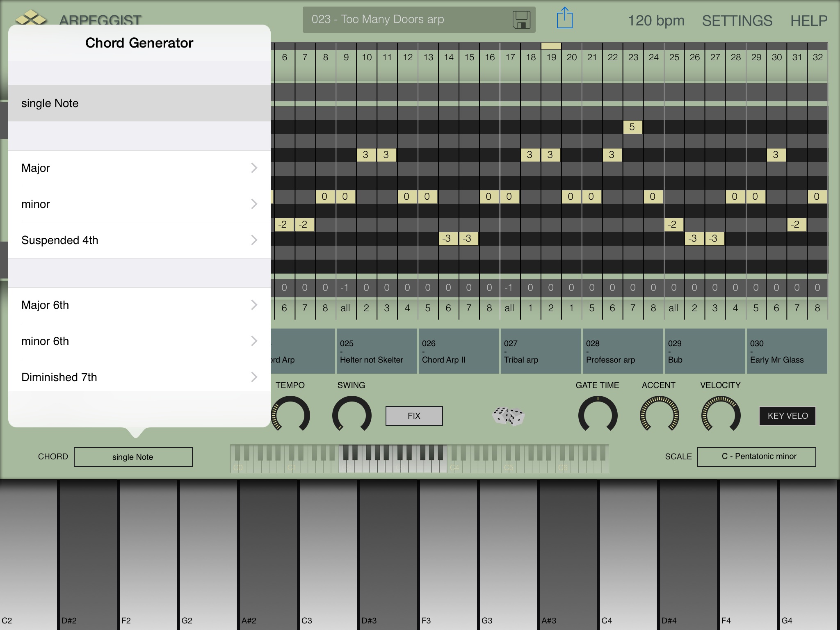Open the SETTINGS menu
The image size is (840, 630).
click(737, 21)
